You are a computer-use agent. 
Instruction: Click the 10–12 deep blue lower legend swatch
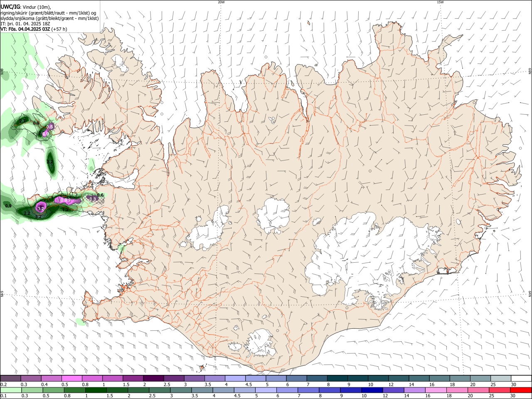372,390
